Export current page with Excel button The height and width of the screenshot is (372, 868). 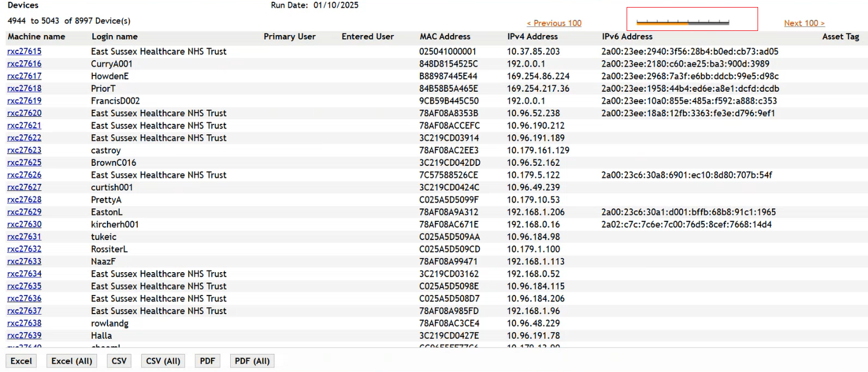tap(22, 361)
